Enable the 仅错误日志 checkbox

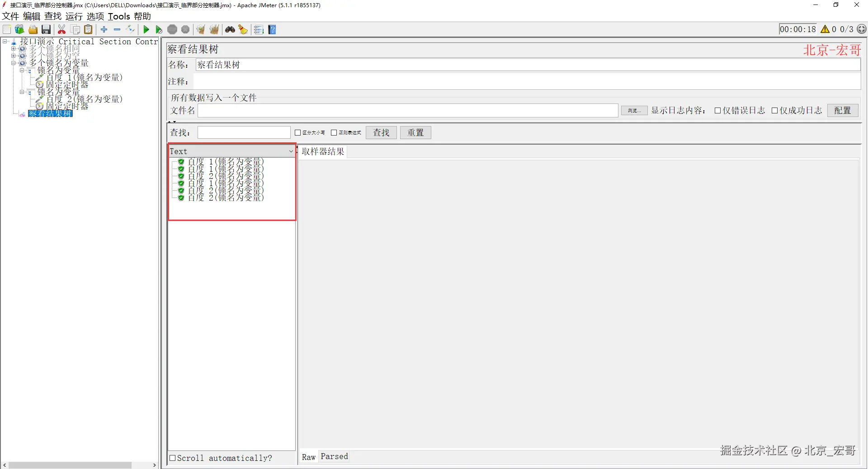click(717, 111)
